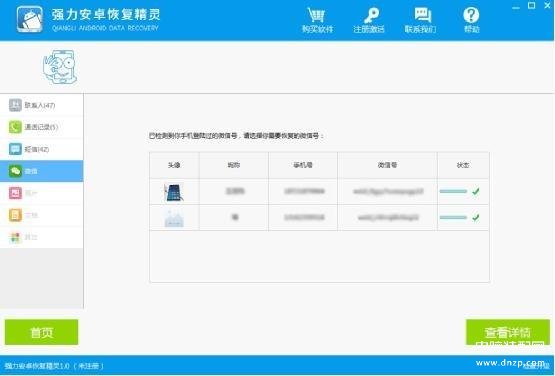The width and height of the screenshot is (555, 376).
Task: Open 帮助 question mark help
Action: tap(471, 20)
